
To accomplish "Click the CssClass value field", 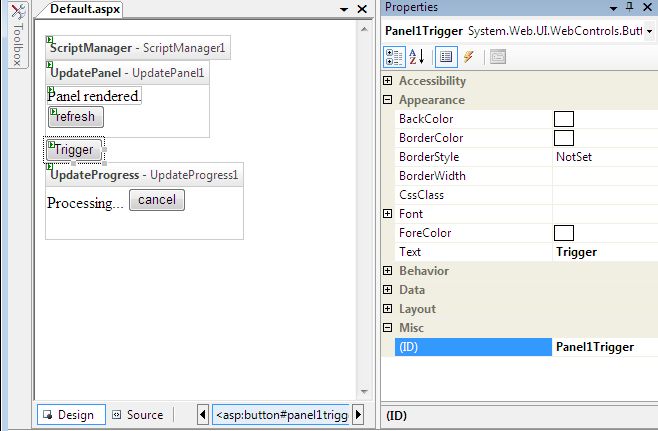I will (605, 195).
